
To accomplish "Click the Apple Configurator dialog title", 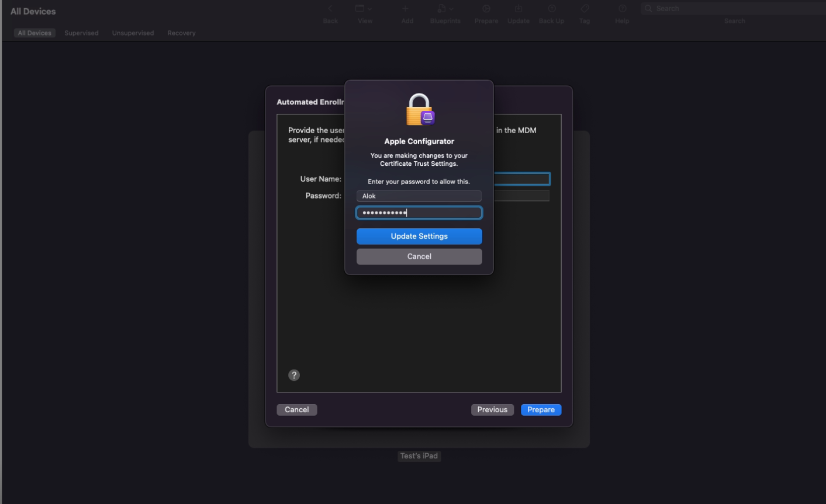I will pos(419,141).
